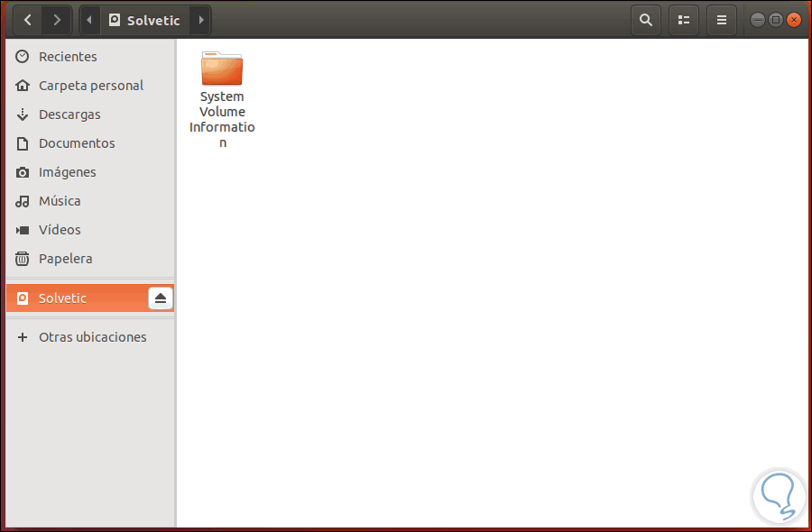The image size is (812, 532).
Task: Open the Vídeos sidebar entry
Action: pyautogui.click(x=63, y=230)
